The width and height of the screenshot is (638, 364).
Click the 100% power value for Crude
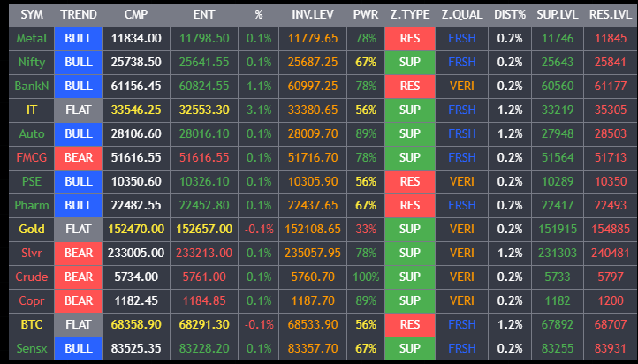point(364,277)
